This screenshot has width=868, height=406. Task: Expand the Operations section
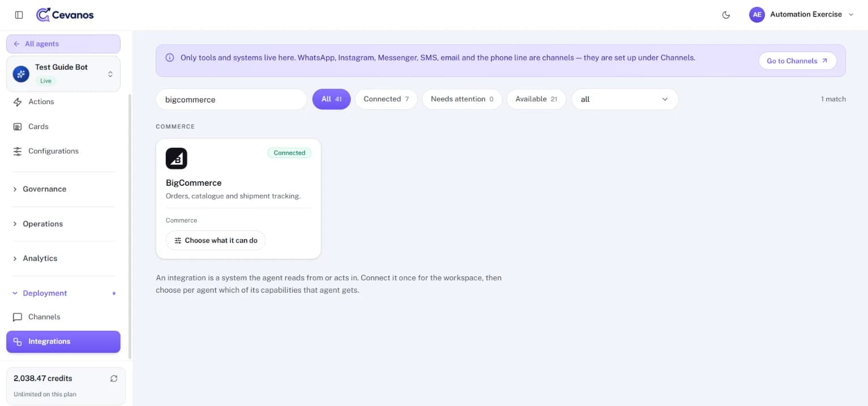63,224
